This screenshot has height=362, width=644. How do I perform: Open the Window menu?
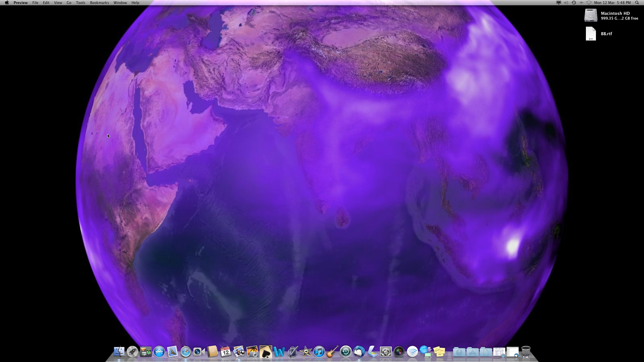click(x=120, y=3)
